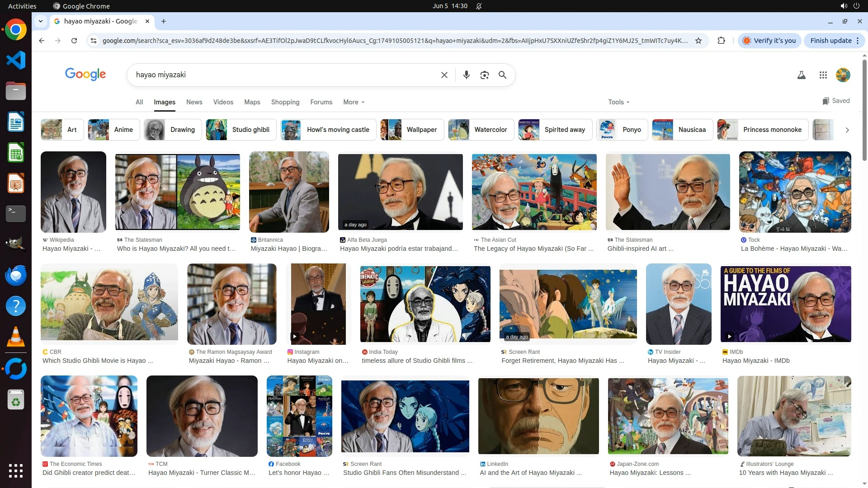Open Google Lens search by image
868x488 pixels.
pos(484,75)
